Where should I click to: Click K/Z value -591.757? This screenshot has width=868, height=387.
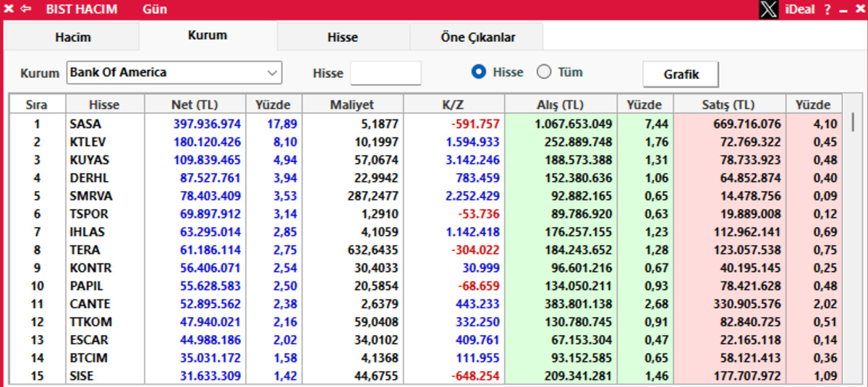[x=475, y=124]
